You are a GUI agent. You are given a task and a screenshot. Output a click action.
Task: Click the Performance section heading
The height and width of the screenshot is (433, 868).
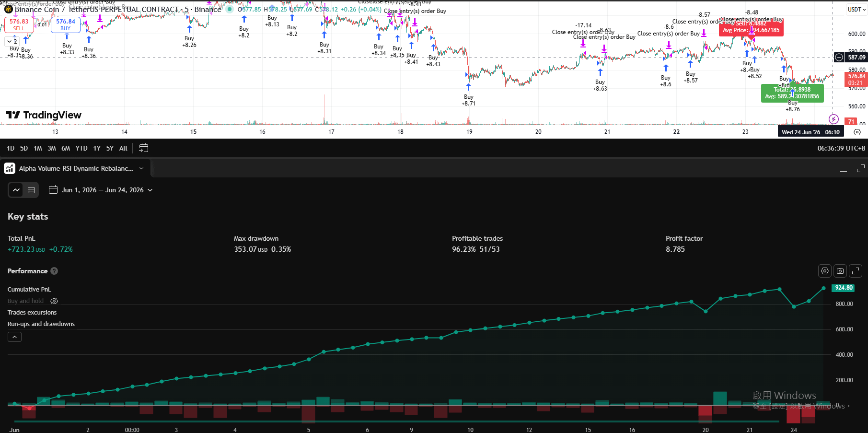pyautogui.click(x=28, y=271)
